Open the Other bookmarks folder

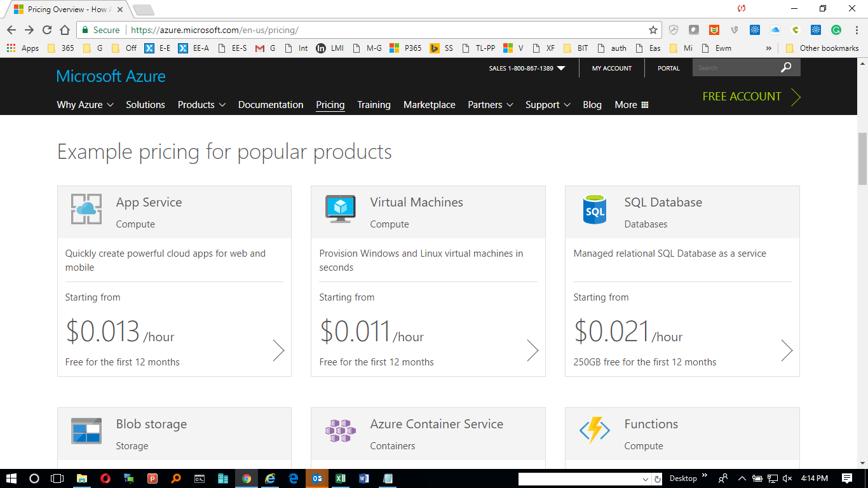822,48
